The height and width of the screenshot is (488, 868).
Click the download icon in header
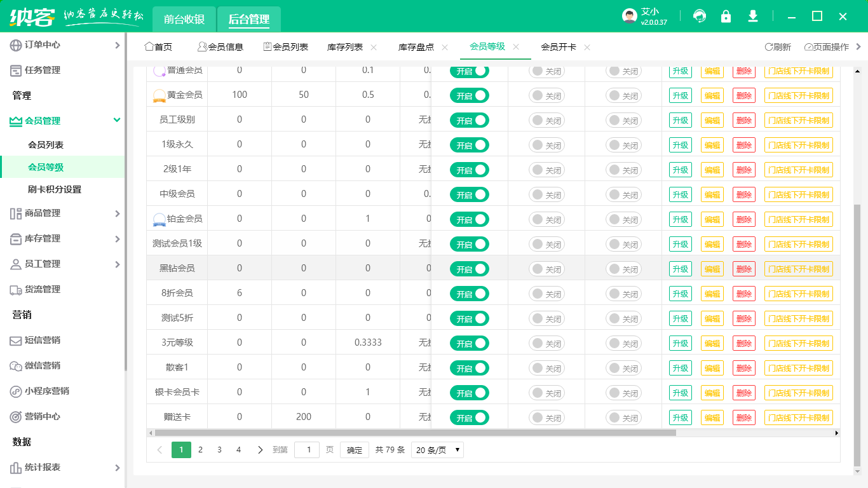click(x=753, y=17)
